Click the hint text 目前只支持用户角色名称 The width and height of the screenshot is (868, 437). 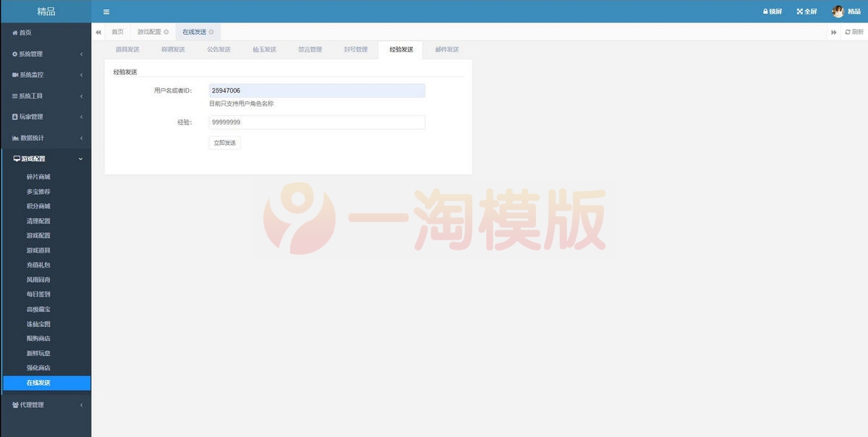[x=242, y=103]
